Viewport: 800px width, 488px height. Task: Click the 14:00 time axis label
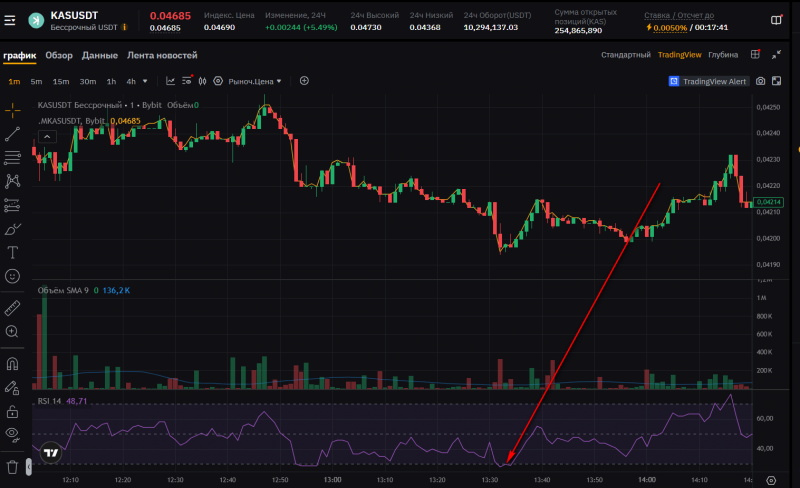pos(647,480)
